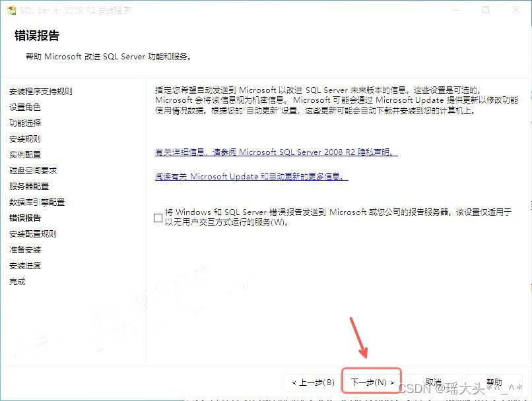Open help with the 帮助 button

(x=494, y=383)
